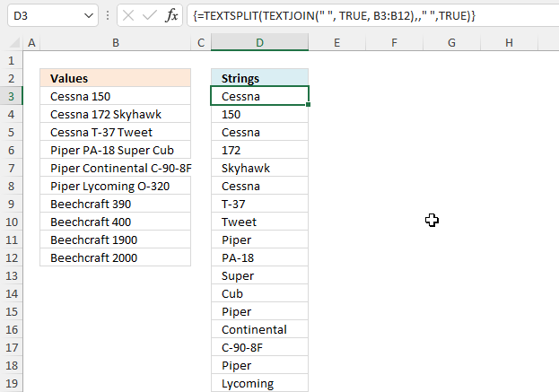Select the Strings cell with Skyhawk
Screen dimensions: 559x392
tap(259, 168)
